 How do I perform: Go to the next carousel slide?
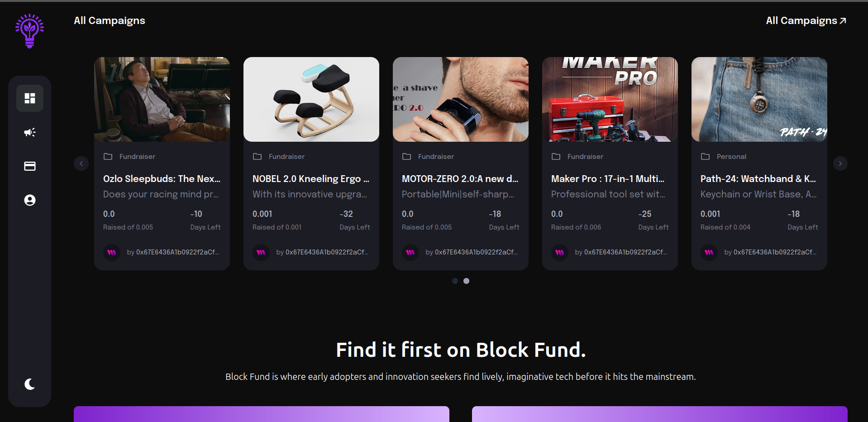coord(840,163)
